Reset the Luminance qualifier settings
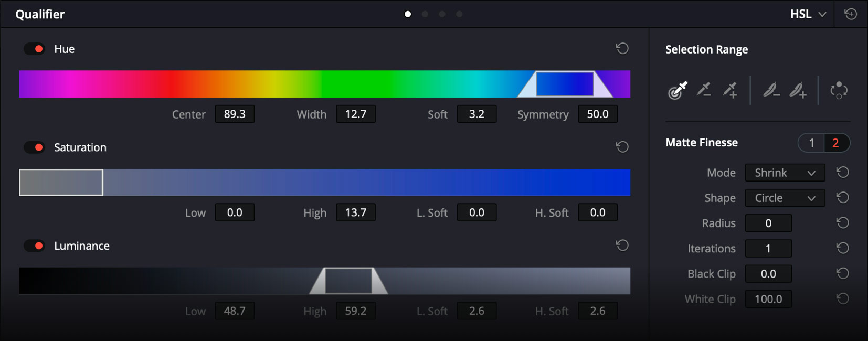Viewport: 868px width, 341px height. coord(622,246)
